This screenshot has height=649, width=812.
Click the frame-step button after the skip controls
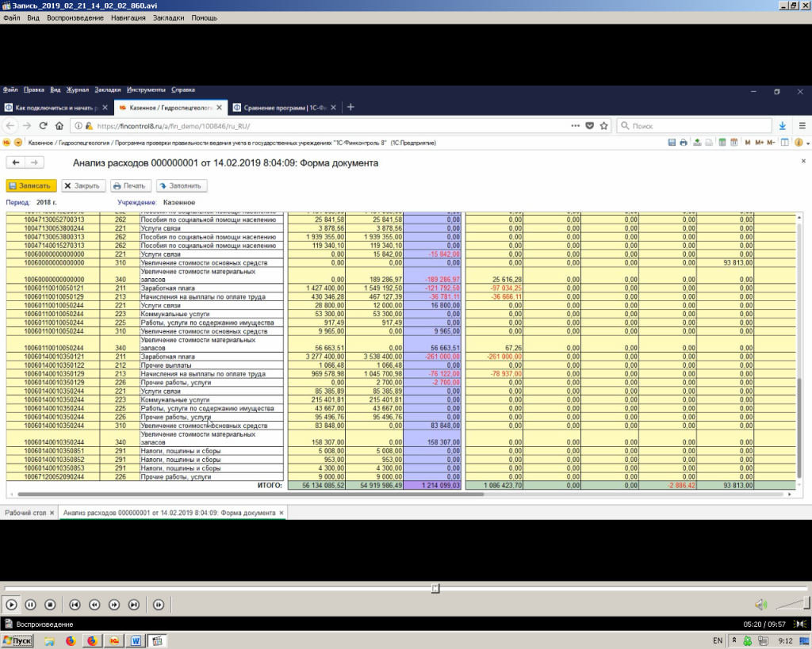click(159, 605)
